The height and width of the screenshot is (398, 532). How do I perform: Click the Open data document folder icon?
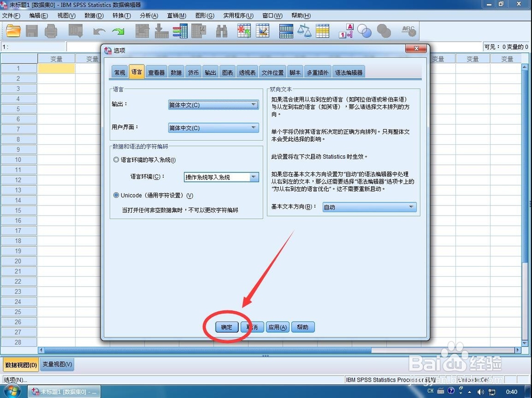tap(13, 31)
